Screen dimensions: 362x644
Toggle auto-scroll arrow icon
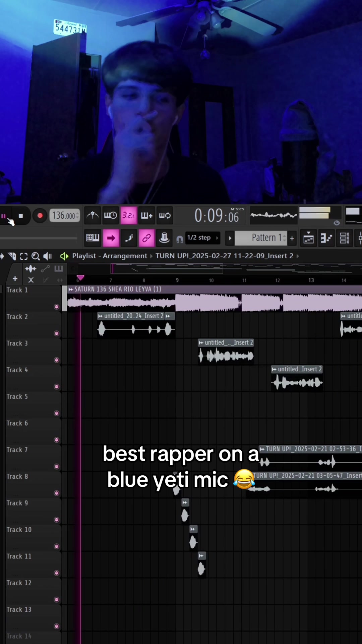(111, 238)
